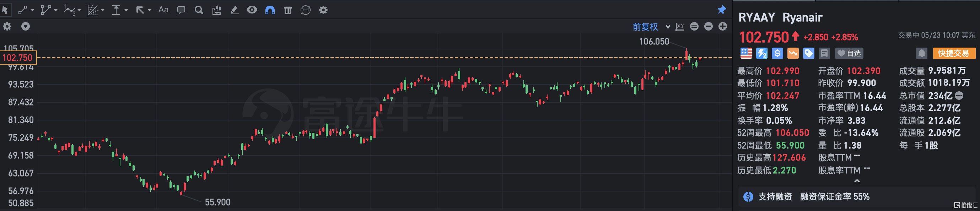
Task: Open chart settings gear below toolbar
Action: point(7,26)
